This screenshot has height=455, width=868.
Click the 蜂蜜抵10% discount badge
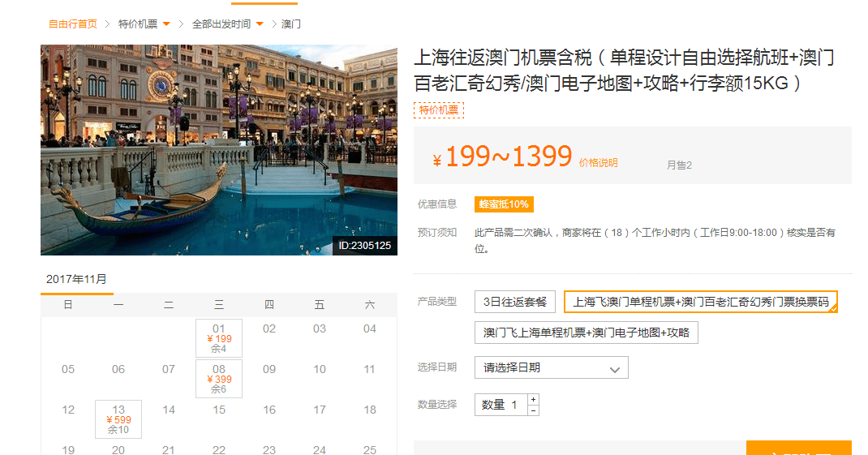[x=504, y=204]
